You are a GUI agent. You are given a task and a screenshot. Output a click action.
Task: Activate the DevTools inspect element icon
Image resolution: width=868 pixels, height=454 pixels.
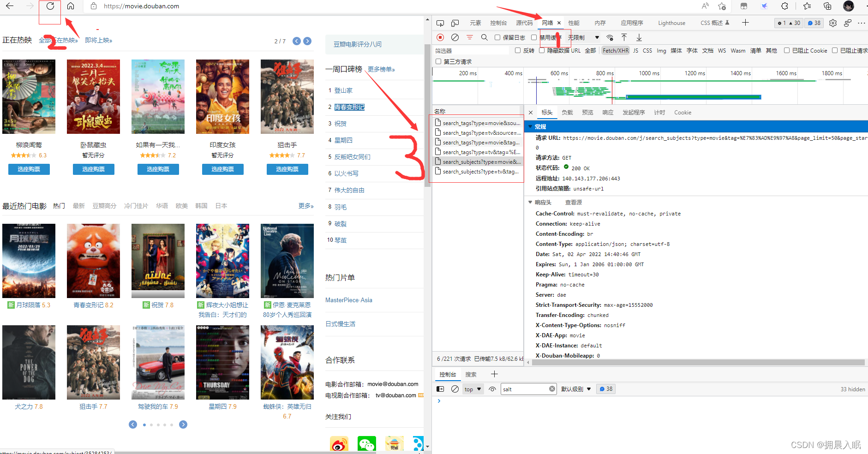point(440,23)
